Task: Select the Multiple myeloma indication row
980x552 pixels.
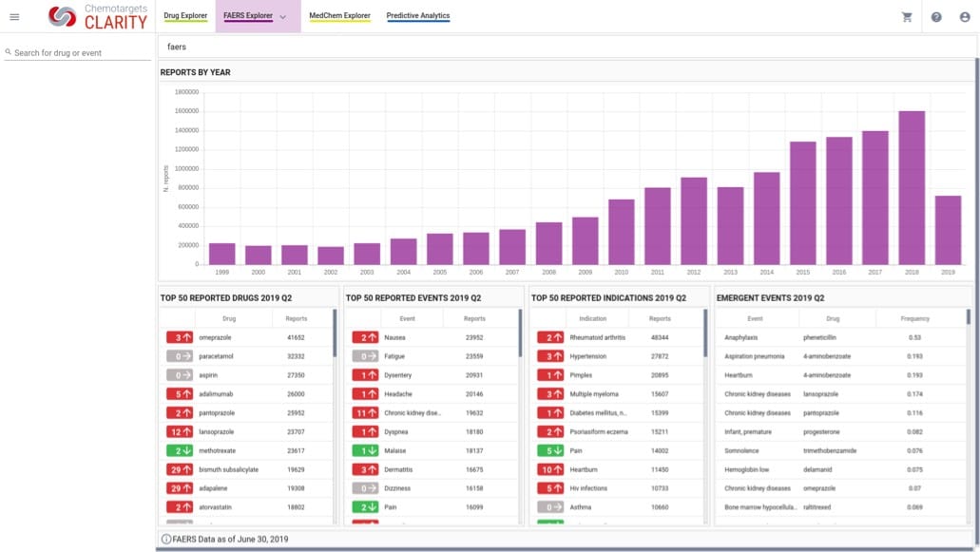Action: coord(617,394)
